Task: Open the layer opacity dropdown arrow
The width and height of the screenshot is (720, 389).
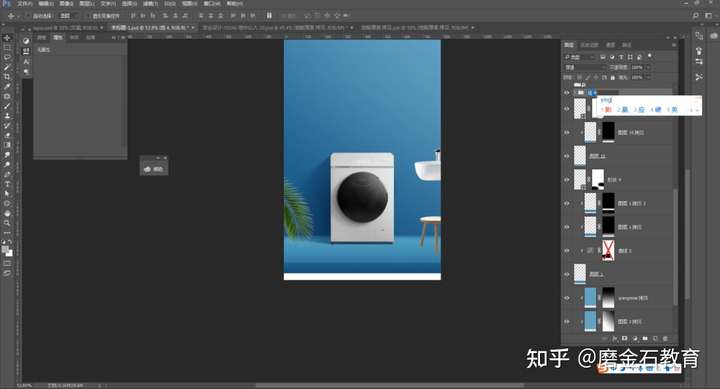Action: click(x=648, y=68)
